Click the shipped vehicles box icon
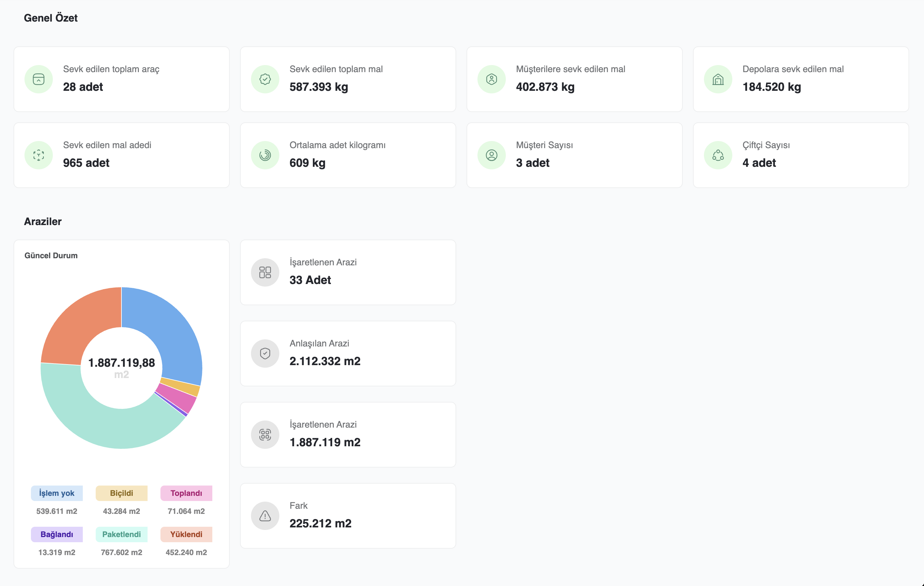This screenshot has height=586, width=924. click(x=39, y=80)
